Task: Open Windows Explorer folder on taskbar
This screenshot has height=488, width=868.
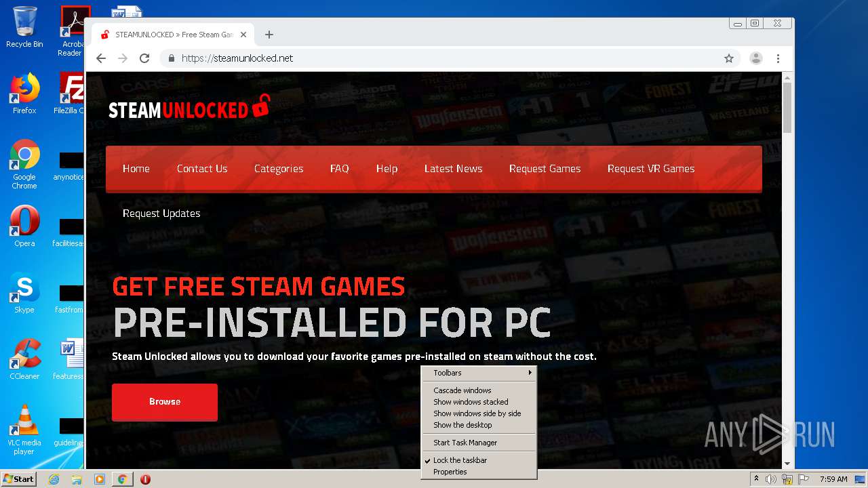Action: [x=77, y=479]
